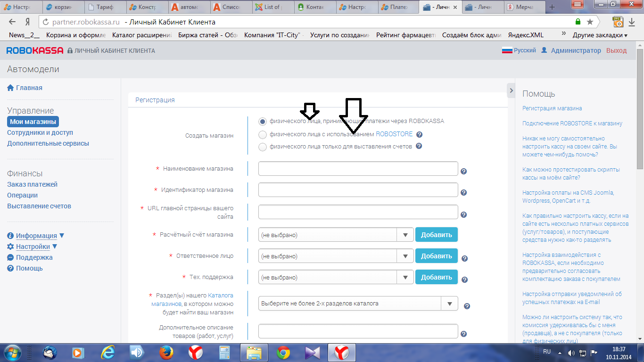Collapse the help panel with arrow tab
The height and width of the screenshot is (362, 644).
click(x=510, y=90)
